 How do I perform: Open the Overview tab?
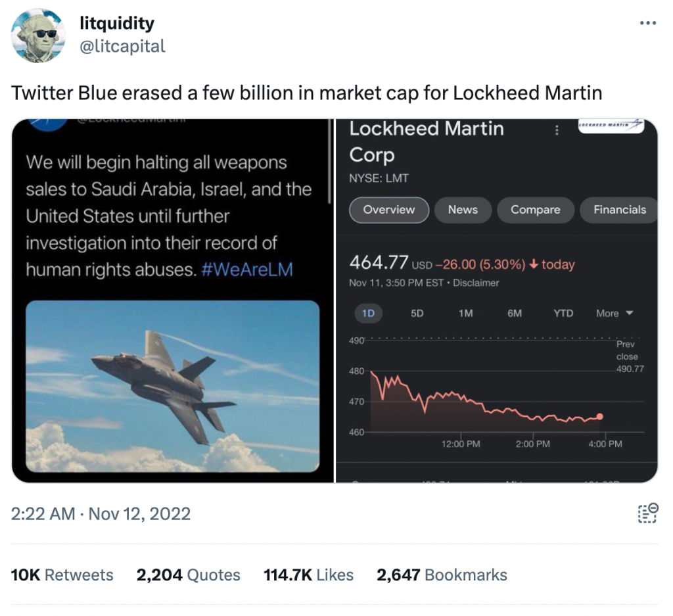pos(389,210)
